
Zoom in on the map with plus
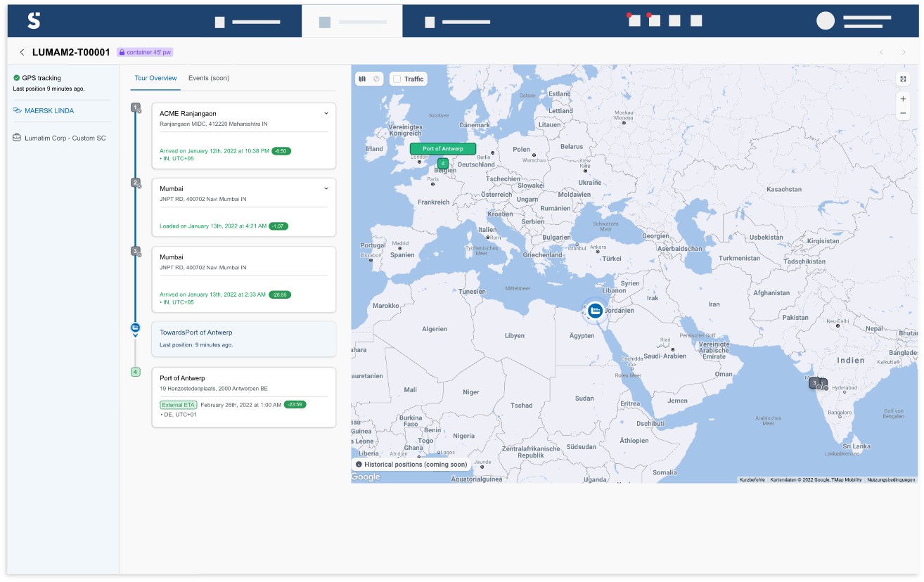tap(903, 99)
